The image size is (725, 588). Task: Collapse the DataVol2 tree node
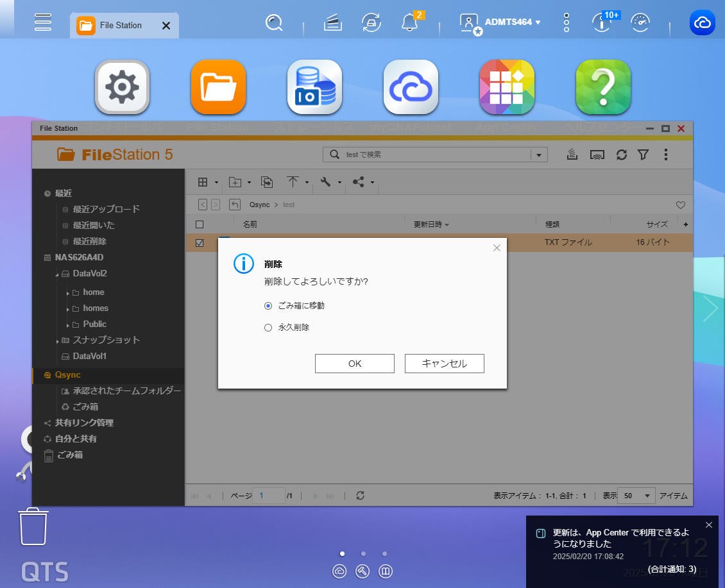pyautogui.click(x=57, y=274)
